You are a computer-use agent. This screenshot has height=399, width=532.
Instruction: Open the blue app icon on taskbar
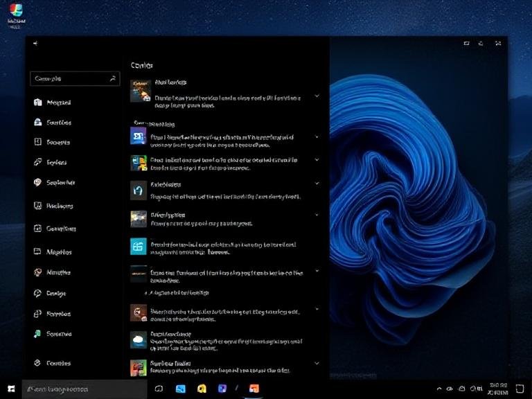tap(181, 389)
